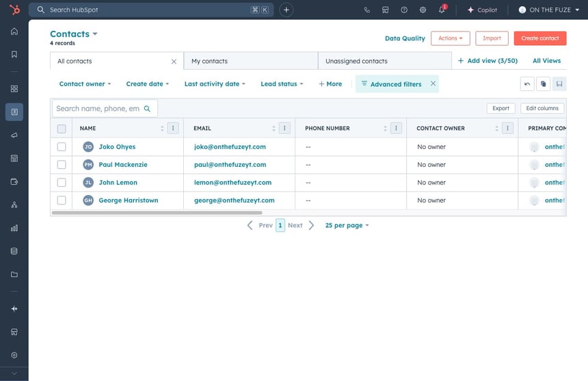588x381 pixels.
Task: Click Add view (3/50)
Action: [x=487, y=61]
